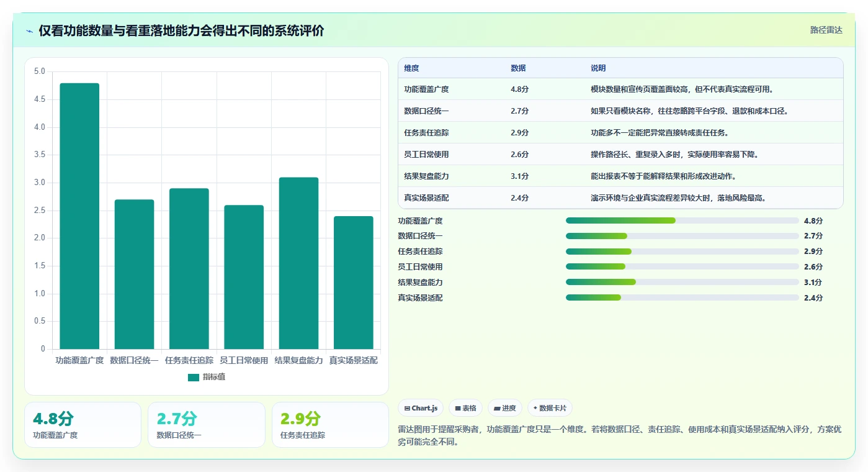Open the 4.8分 功能覆盖广度 data card
The width and height of the screenshot is (868, 472).
83,425
